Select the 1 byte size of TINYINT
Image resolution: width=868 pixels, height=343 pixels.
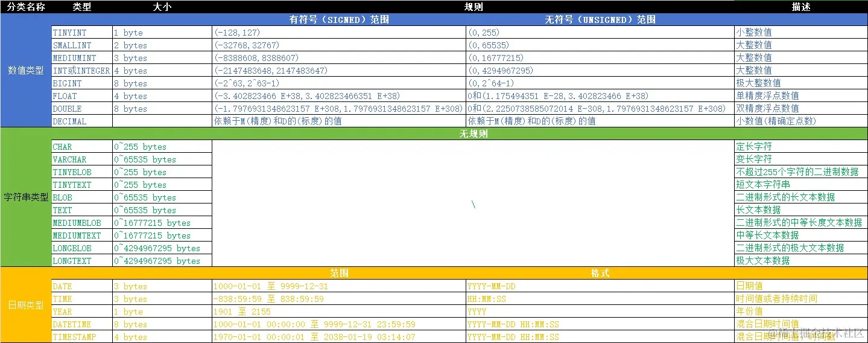(x=162, y=32)
